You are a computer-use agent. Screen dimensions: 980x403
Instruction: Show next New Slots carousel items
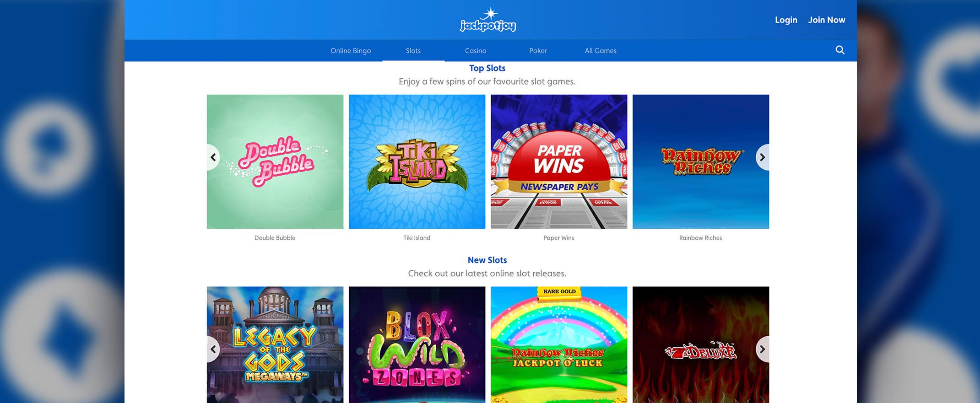coord(762,349)
